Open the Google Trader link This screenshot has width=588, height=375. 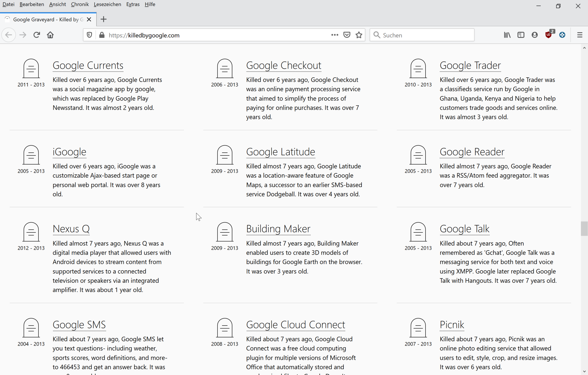click(x=470, y=65)
